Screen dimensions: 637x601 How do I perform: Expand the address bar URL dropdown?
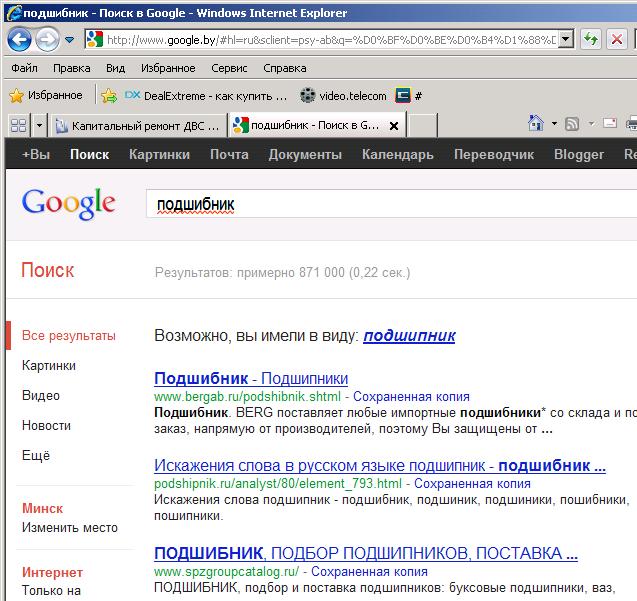pos(566,39)
